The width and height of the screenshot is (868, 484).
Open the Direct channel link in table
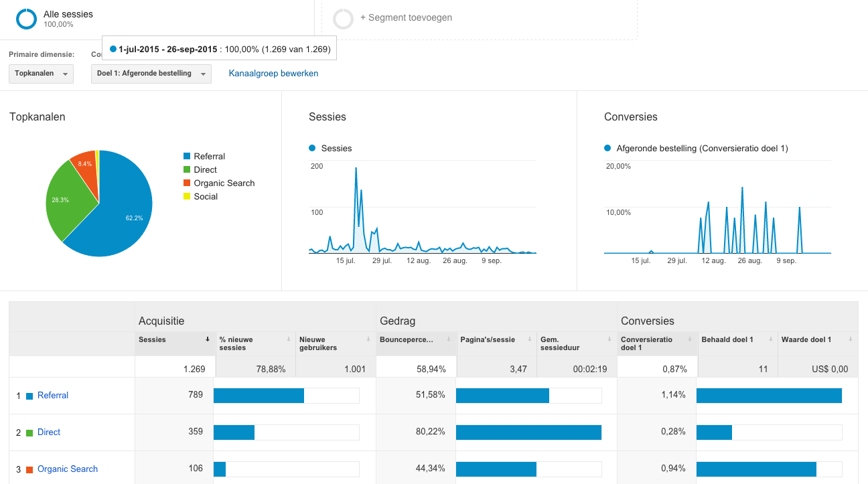(49, 432)
